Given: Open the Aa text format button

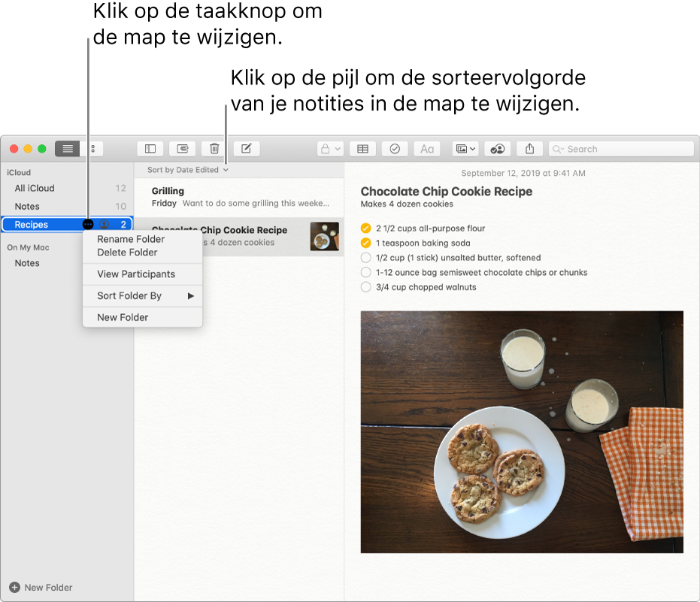Looking at the screenshot, I should (427, 149).
